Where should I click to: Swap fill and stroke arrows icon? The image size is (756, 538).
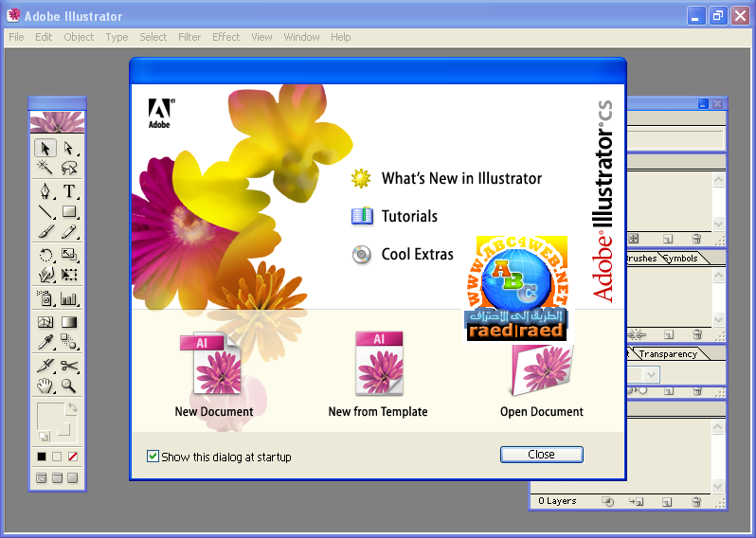coord(72,407)
